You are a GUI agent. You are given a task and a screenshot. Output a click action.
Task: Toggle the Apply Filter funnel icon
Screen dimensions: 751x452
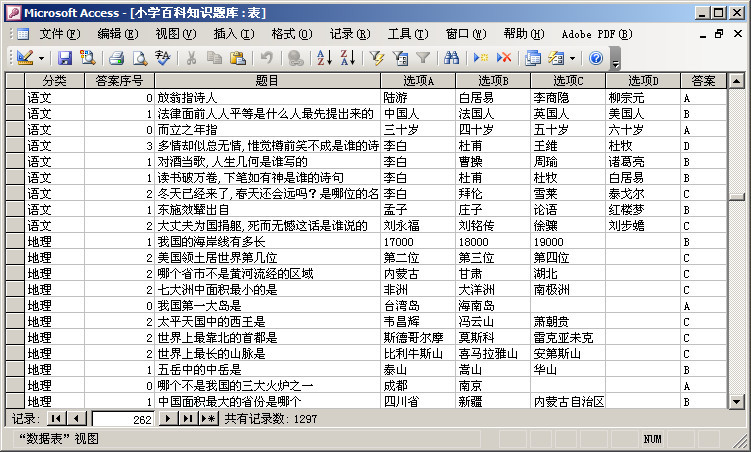tap(423, 58)
